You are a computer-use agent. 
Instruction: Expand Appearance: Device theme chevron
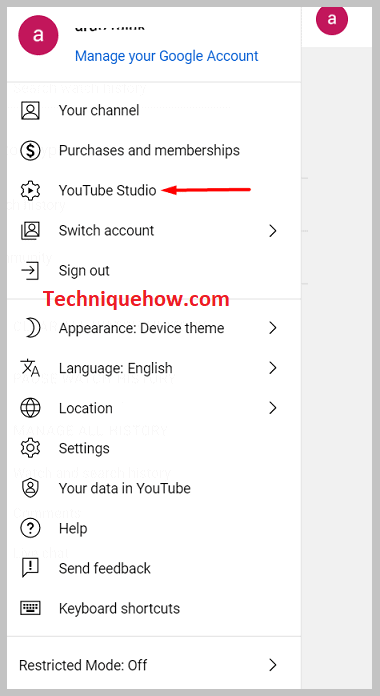click(x=273, y=328)
